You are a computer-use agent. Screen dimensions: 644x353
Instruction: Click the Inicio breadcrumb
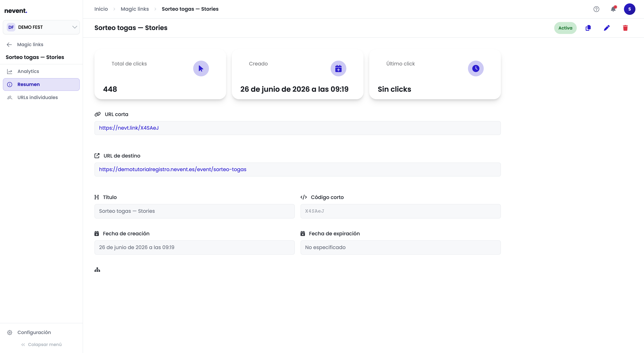101,9
